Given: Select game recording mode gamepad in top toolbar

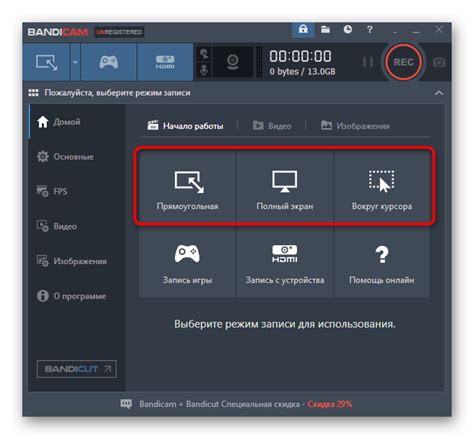Looking at the screenshot, I should click(x=109, y=62).
